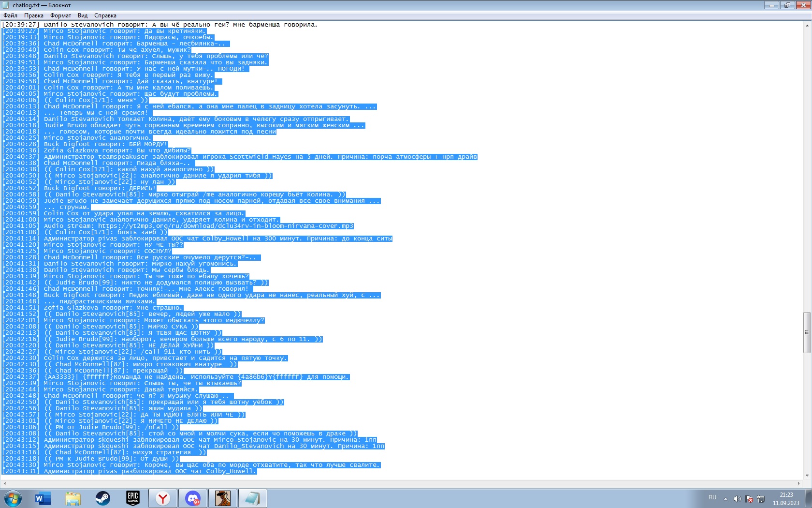Open the Вид menu
The width and height of the screenshot is (812, 508).
(83, 15)
